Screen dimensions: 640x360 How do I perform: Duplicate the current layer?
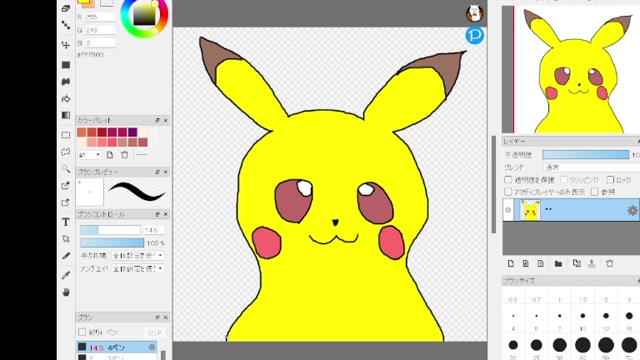coord(576,264)
